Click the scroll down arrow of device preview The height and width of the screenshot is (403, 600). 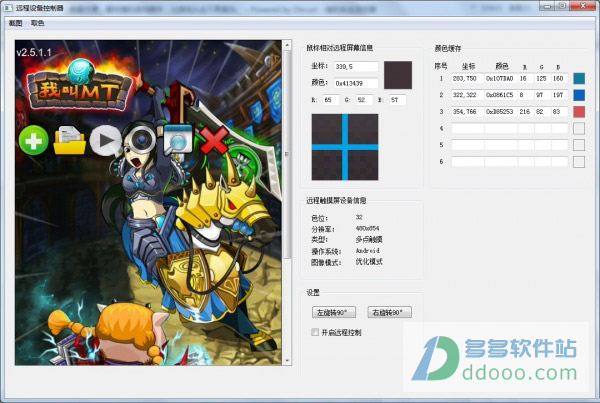pos(287,361)
